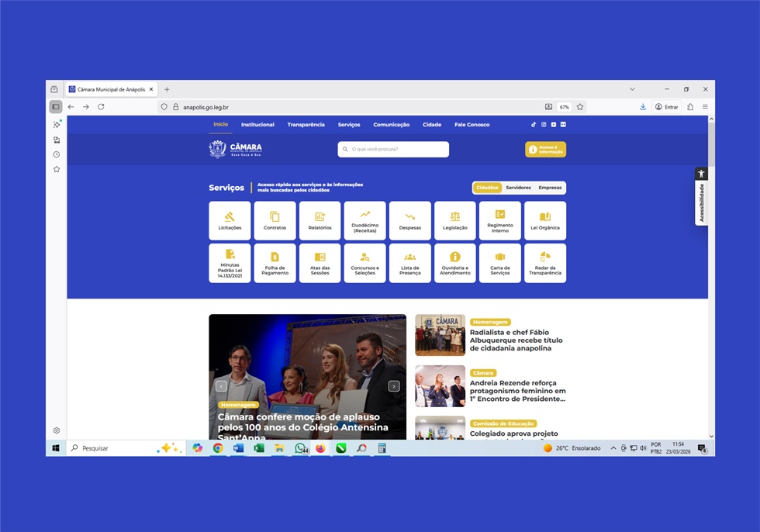Expand the Institucional navigation menu
Viewport: 760px width, 532px height.
257,125
